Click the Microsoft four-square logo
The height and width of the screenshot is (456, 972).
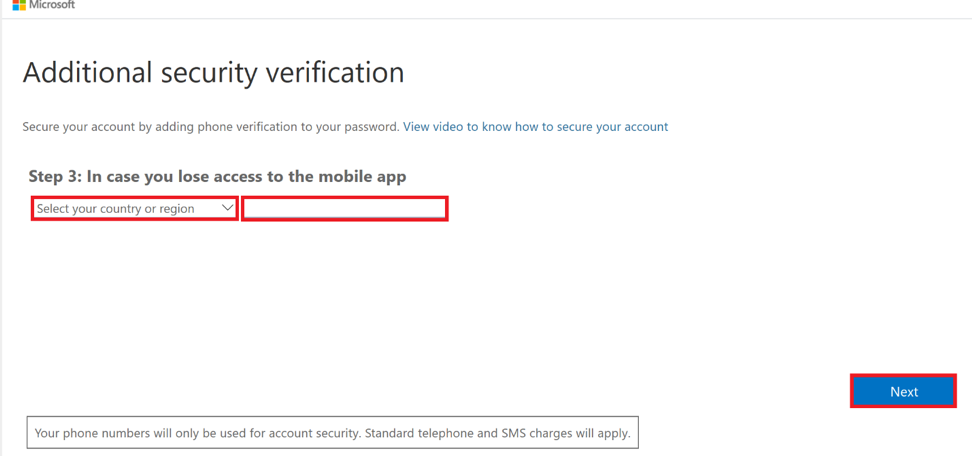click(18, 4)
